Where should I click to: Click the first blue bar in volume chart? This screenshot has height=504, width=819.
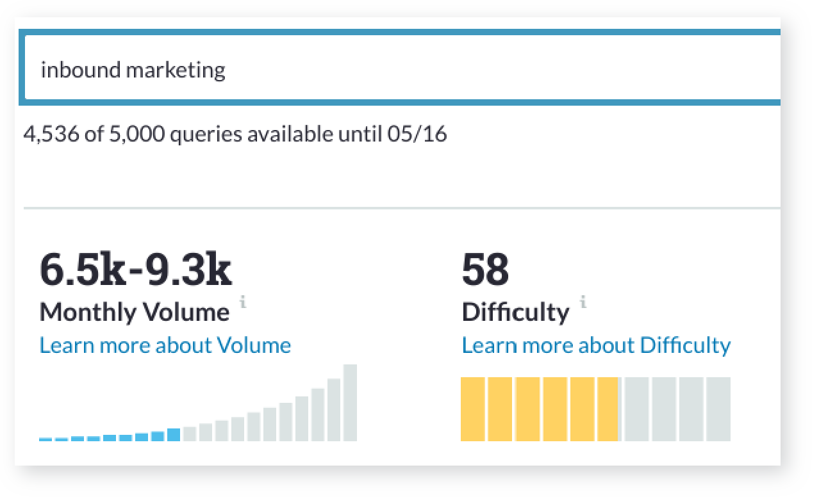click(45, 439)
